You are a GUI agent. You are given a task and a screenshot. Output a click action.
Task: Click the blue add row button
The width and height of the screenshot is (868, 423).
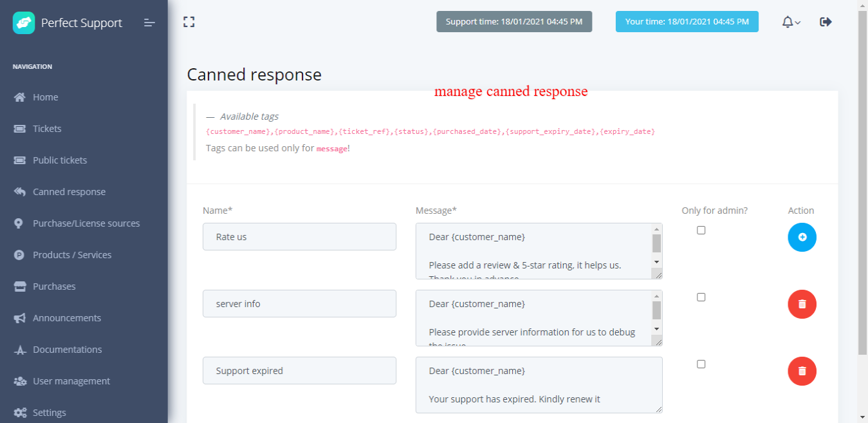(x=802, y=238)
